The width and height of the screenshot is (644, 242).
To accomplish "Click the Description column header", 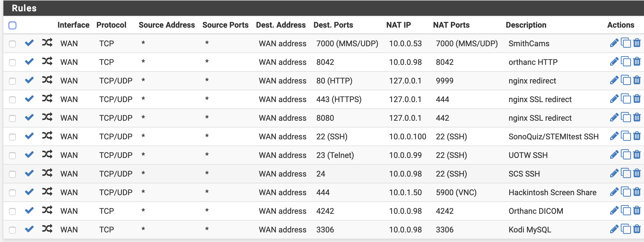I will click(x=526, y=25).
